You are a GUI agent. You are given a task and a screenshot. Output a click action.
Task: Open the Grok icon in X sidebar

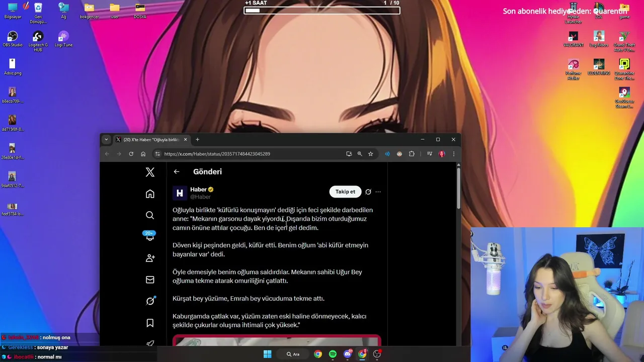pyautogui.click(x=150, y=301)
